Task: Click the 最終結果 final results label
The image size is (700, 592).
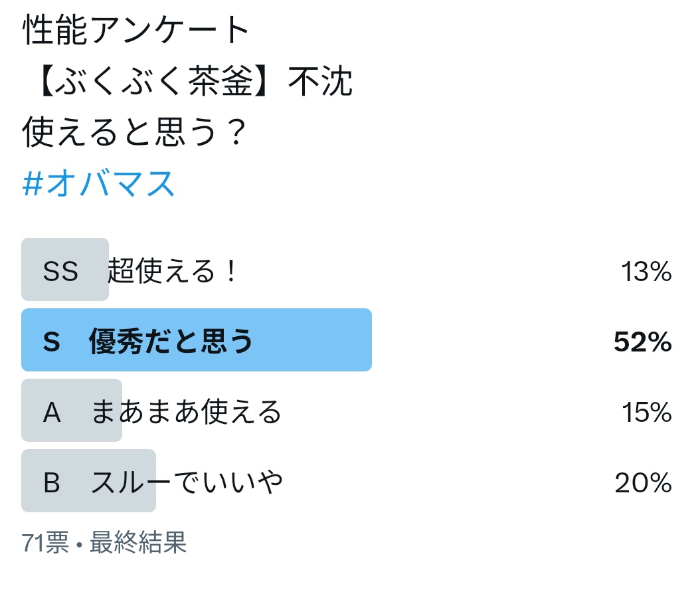Action: pyautogui.click(x=138, y=542)
